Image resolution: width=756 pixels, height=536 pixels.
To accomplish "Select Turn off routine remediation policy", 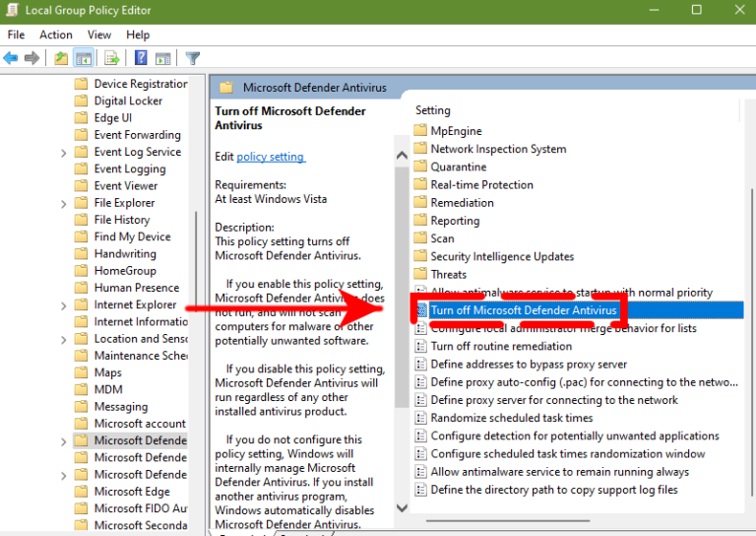I will (x=501, y=346).
